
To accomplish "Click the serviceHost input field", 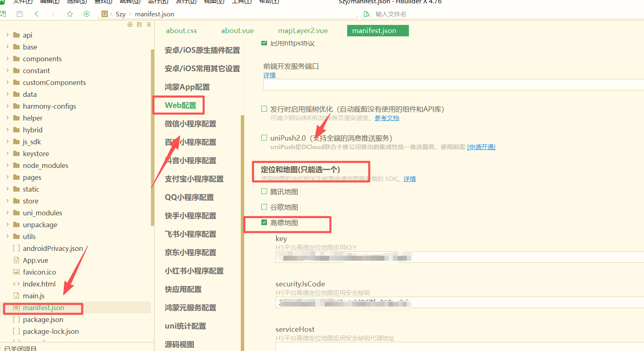I will coord(460,347).
